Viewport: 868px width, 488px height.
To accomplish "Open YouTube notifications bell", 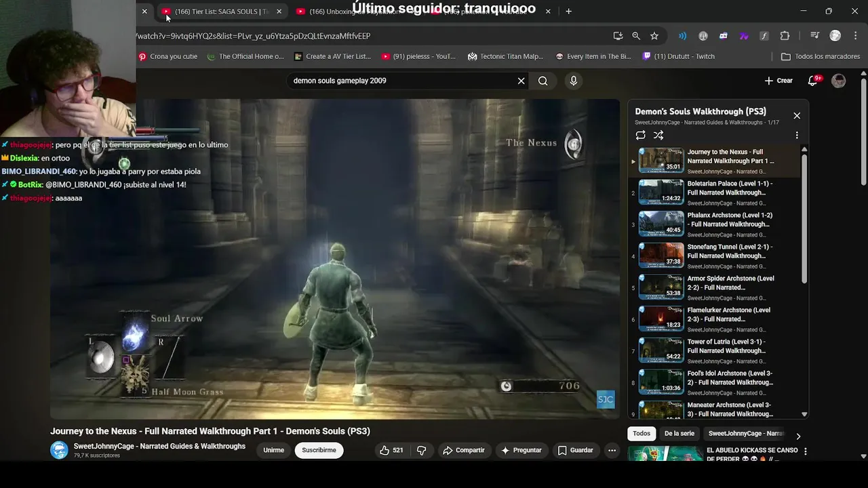I will (813, 81).
